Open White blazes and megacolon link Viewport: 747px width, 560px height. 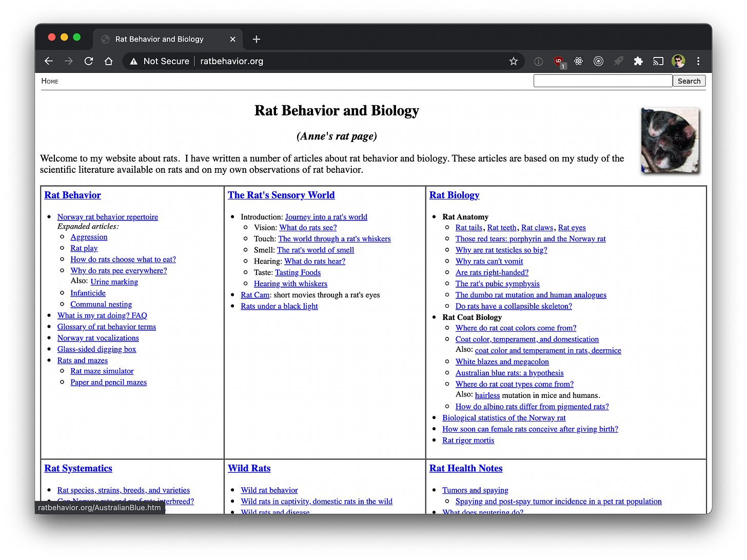(502, 362)
